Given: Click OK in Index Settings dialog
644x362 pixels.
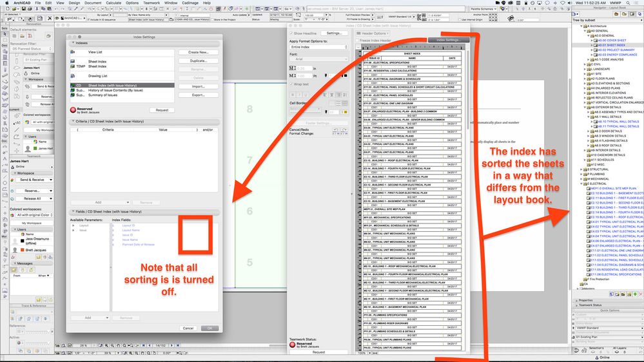Looking at the screenshot, I should 210,329.
